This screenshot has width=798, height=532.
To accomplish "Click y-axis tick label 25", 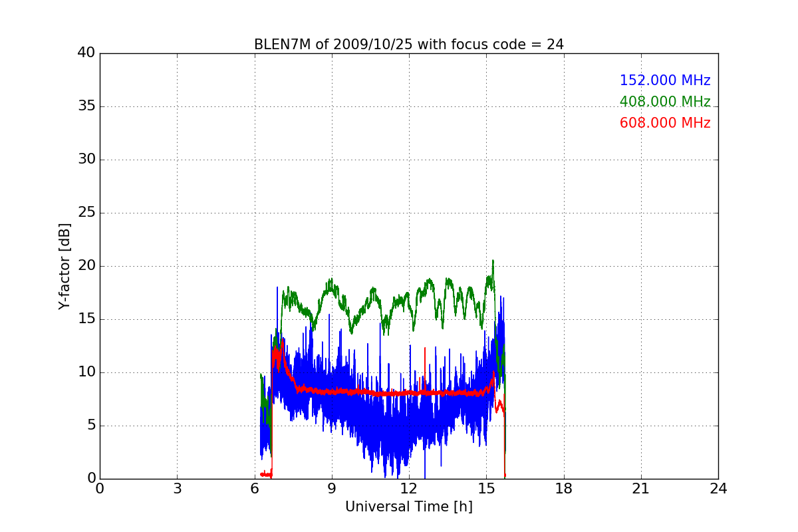I will 86,213.
